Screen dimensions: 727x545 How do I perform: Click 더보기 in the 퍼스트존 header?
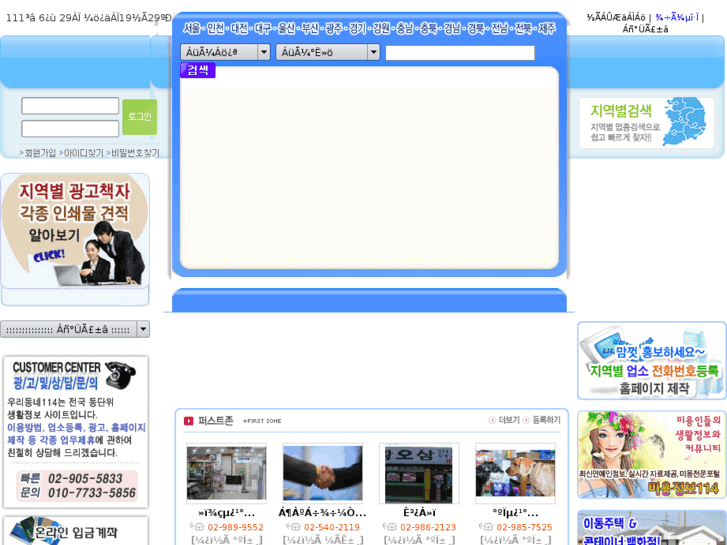(x=509, y=420)
